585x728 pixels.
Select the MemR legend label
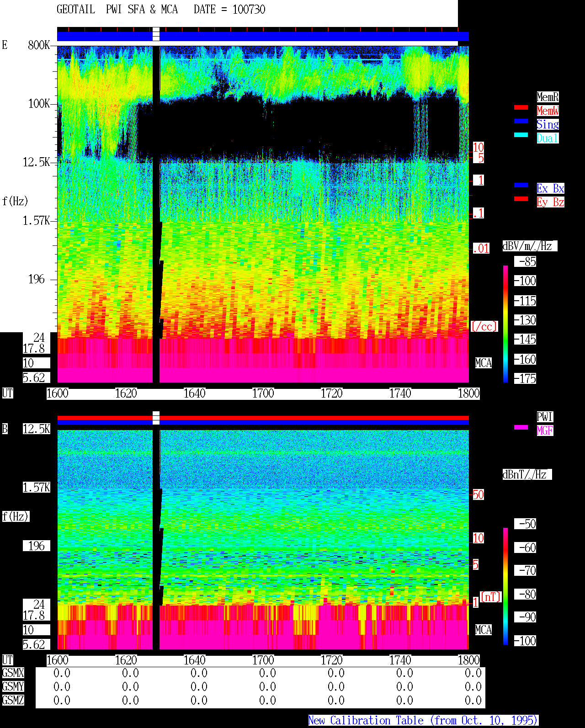coord(548,97)
